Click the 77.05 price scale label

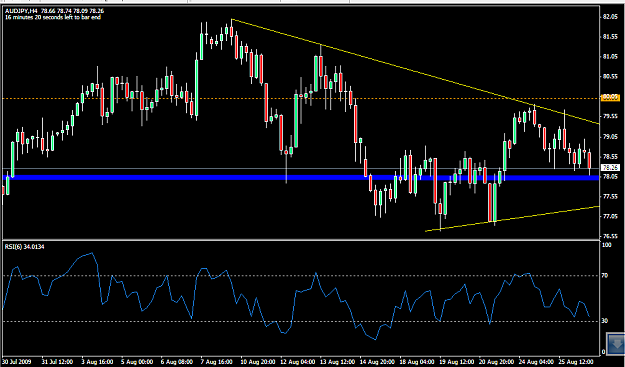click(610, 216)
